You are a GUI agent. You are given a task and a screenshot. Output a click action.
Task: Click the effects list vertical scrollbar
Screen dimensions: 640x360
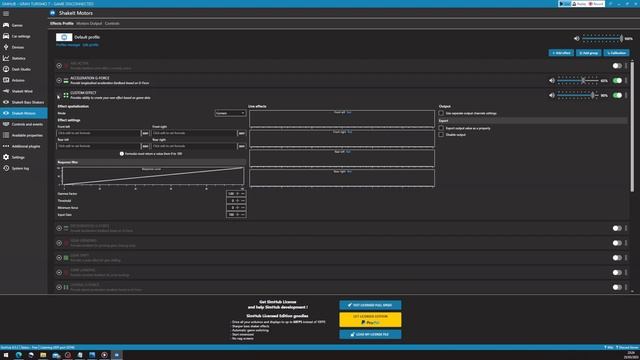[x=632, y=127]
